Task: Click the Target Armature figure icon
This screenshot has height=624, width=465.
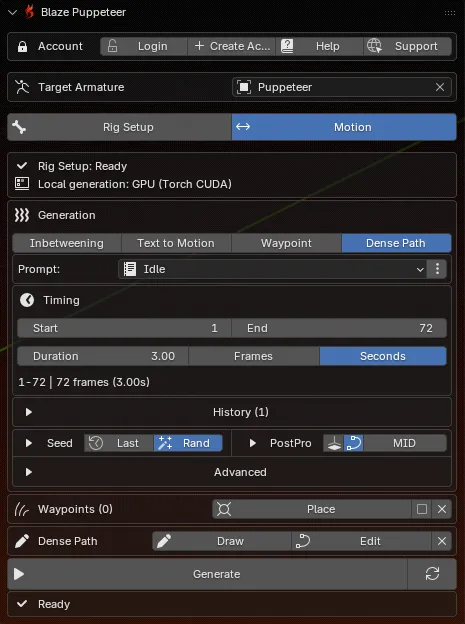Action: 22,87
